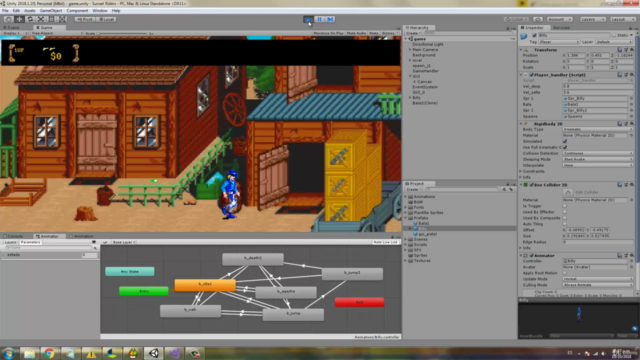The image size is (640, 360).
Task: Expand Main Camera in Hierarchy
Action: pyautogui.click(x=410, y=49)
